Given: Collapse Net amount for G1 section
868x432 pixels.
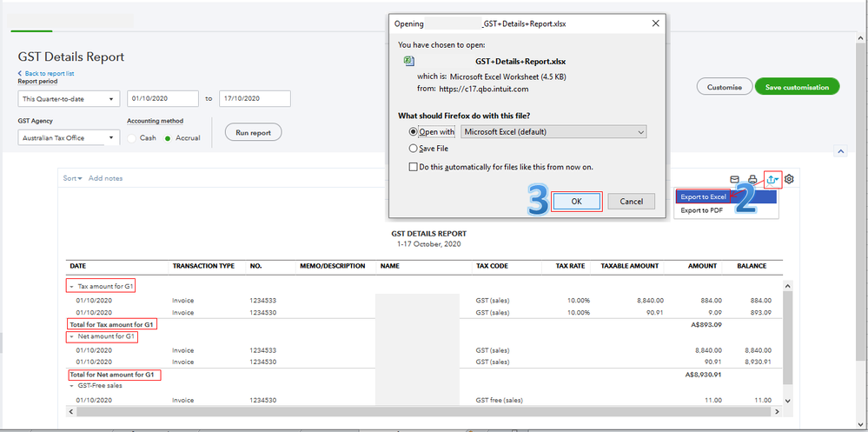Looking at the screenshot, I should (71, 336).
